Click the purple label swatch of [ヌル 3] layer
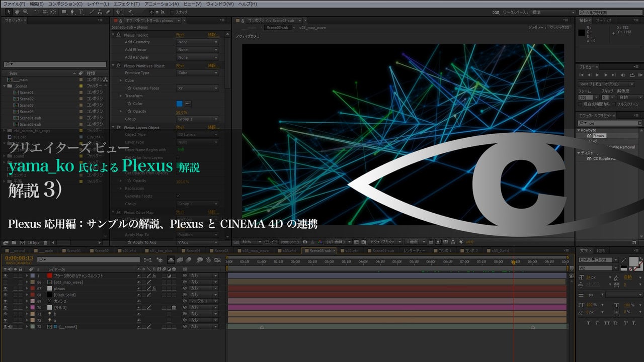644x362 pixels. click(33, 307)
